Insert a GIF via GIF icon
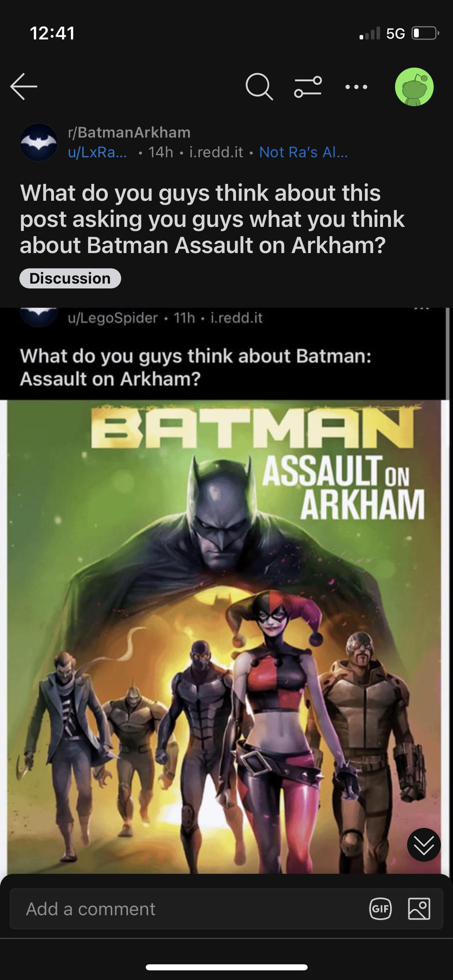 (381, 909)
